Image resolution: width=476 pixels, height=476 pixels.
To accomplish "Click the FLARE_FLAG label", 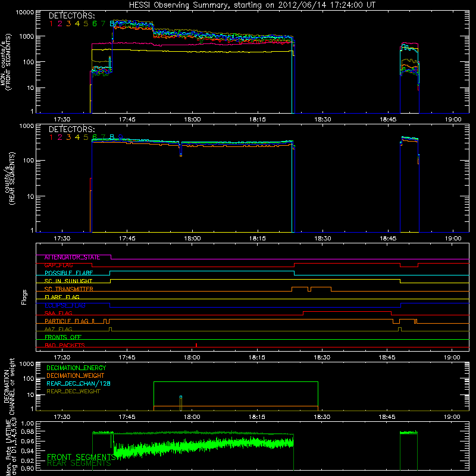I will pos(62,297).
